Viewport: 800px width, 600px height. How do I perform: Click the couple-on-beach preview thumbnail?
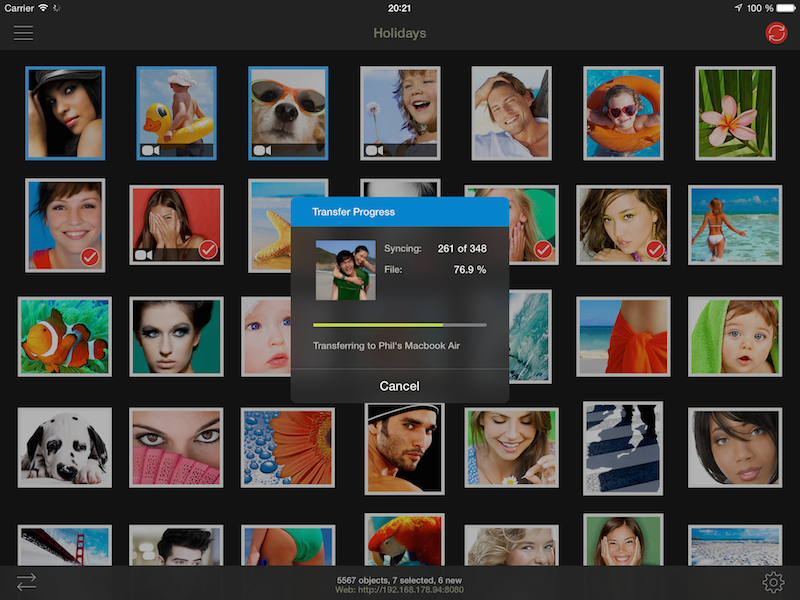click(345, 270)
